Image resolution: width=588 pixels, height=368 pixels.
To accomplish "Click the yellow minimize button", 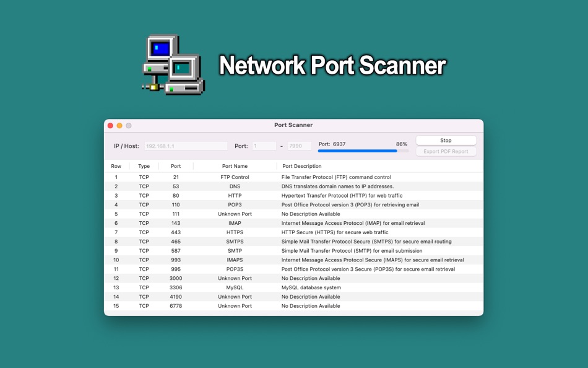I will click(119, 125).
